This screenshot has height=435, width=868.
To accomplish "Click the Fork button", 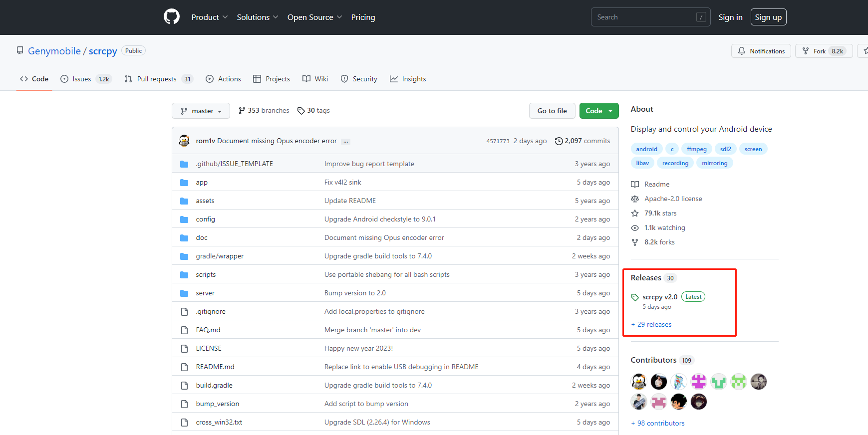I will tap(824, 51).
